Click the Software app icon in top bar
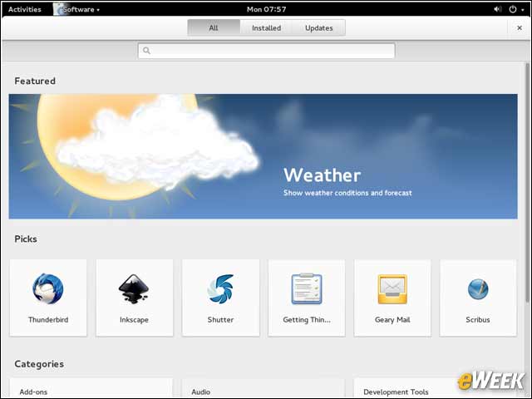The image size is (532, 399). (58, 9)
